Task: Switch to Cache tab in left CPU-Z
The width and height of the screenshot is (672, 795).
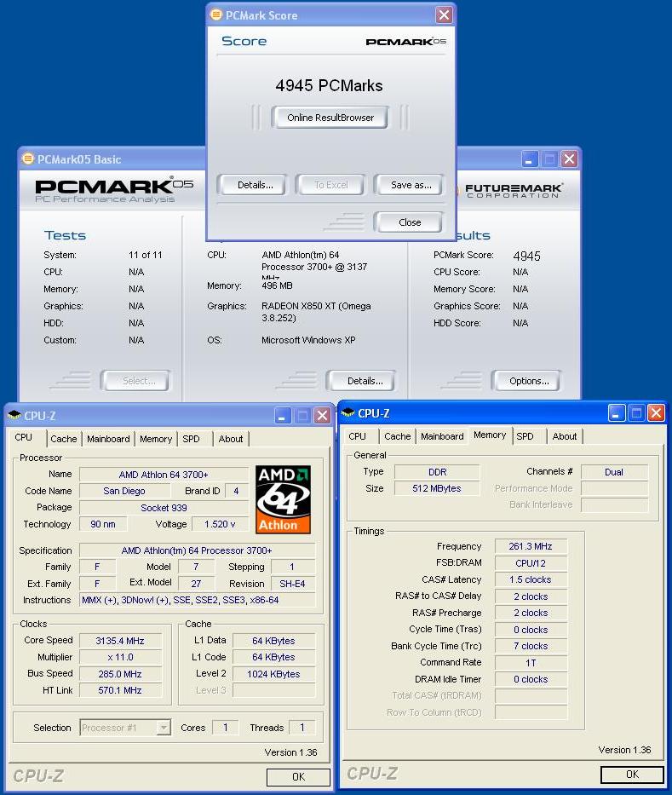Action: 64,439
